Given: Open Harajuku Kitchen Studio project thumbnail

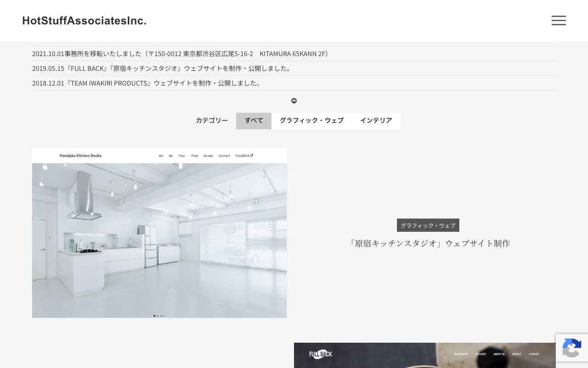Looking at the screenshot, I should click(159, 233).
